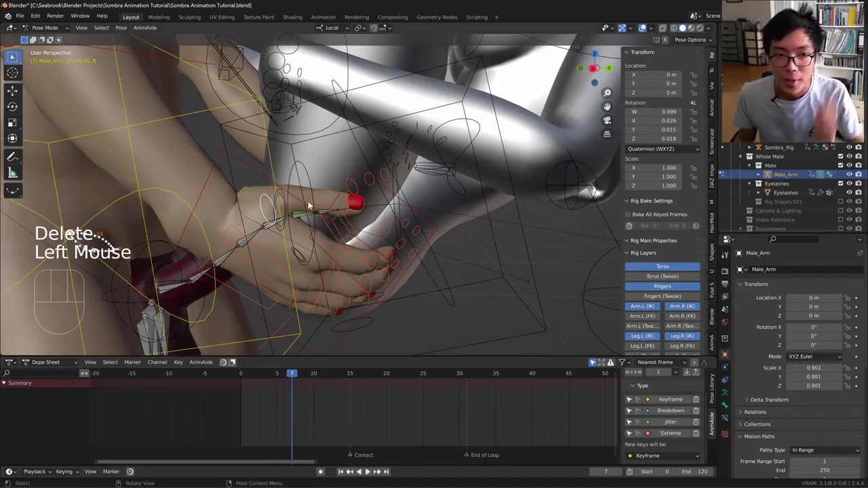This screenshot has width=868, height=488.
Task: Toggle the Fingers rig layer button
Action: [663, 286]
